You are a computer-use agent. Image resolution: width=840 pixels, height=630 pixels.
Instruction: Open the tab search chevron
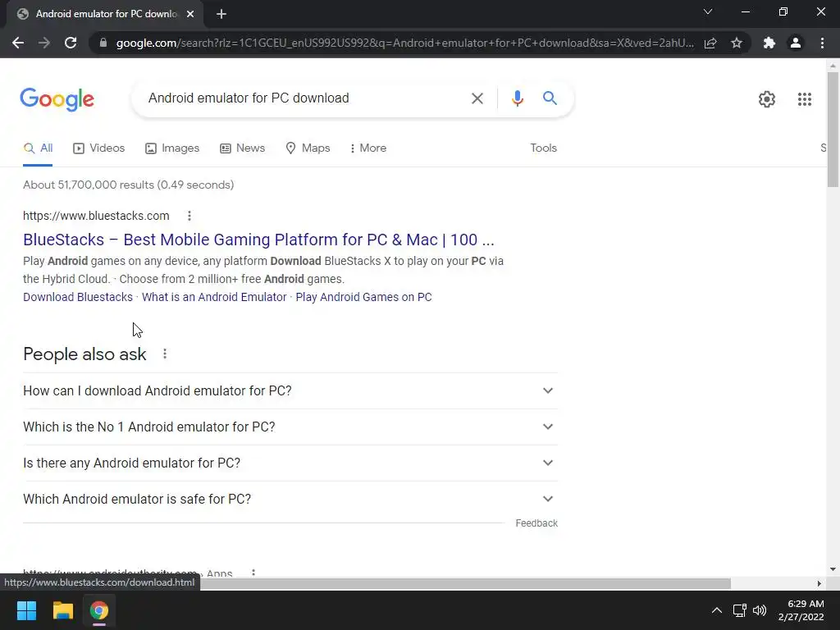(708, 11)
